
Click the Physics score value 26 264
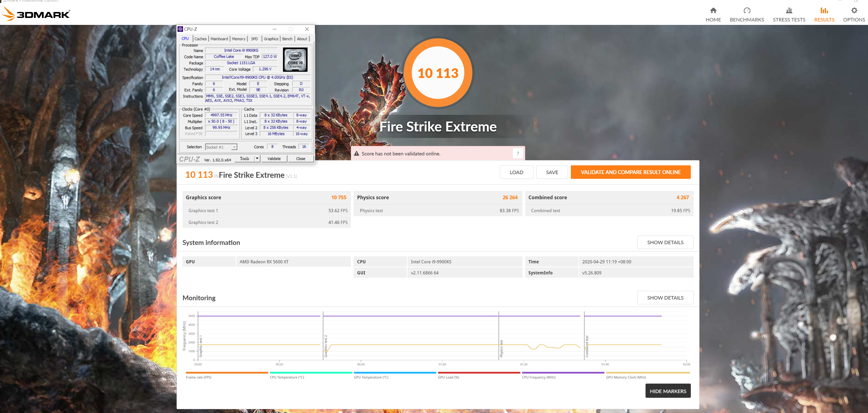[510, 197]
